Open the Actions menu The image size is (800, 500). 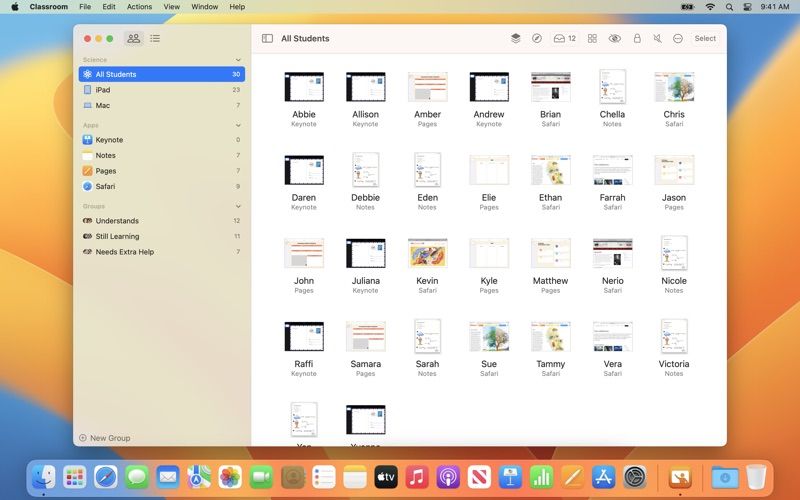coord(139,7)
